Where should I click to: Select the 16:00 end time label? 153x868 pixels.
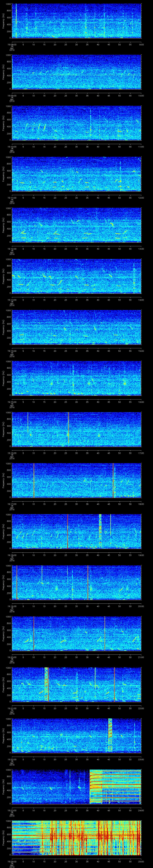[x=141, y=402]
